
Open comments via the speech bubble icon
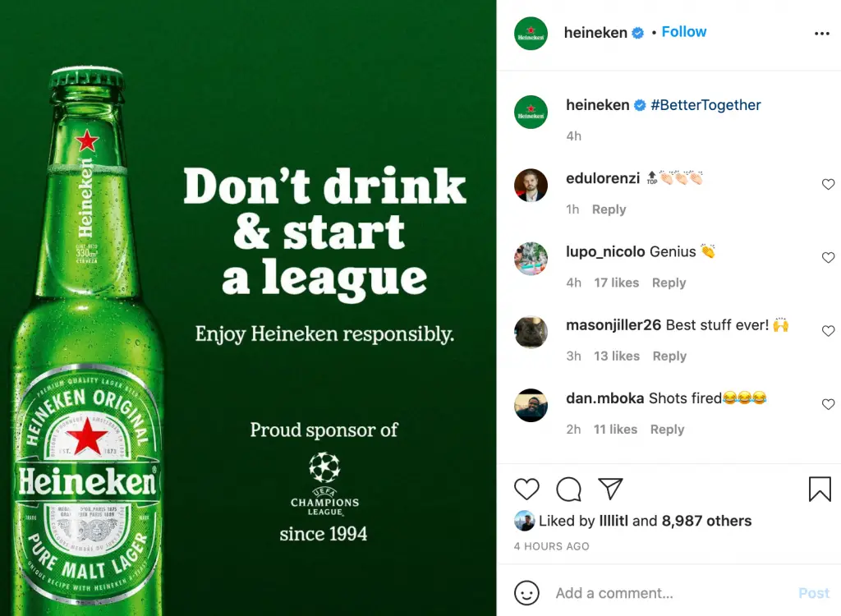[x=568, y=490]
